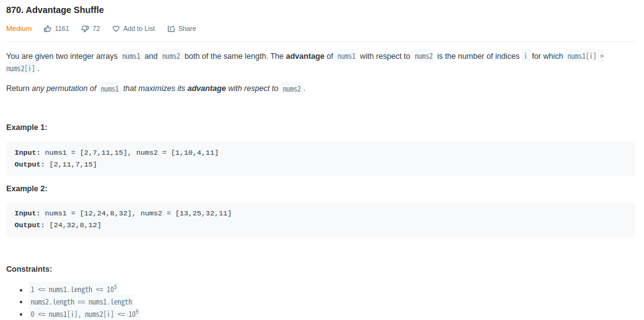The width and height of the screenshot is (644, 320).
Task: Click the bold advantage word in first paragraph
Action: (x=305, y=56)
